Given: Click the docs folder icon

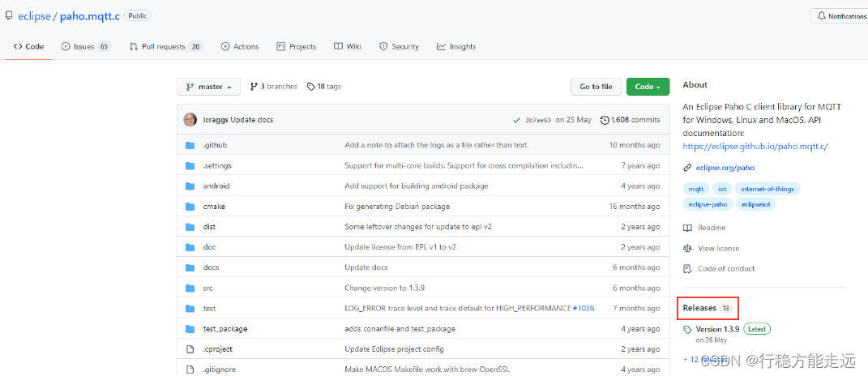Looking at the screenshot, I should (x=190, y=267).
